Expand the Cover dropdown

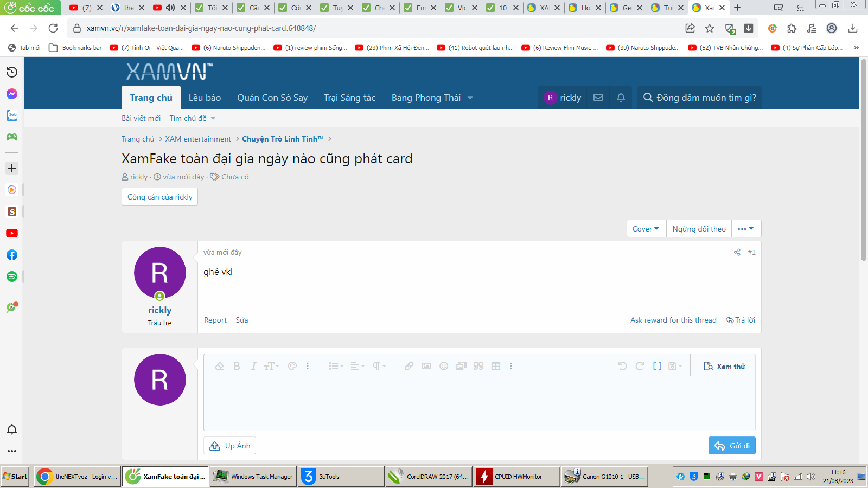[x=646, y=229]
